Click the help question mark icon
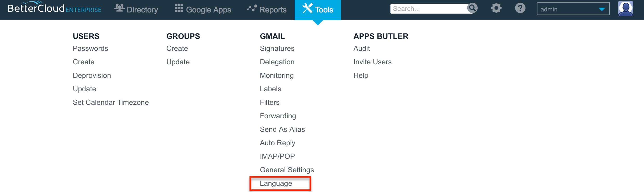The height and width of the screenshot is (192, 644). 520,8
